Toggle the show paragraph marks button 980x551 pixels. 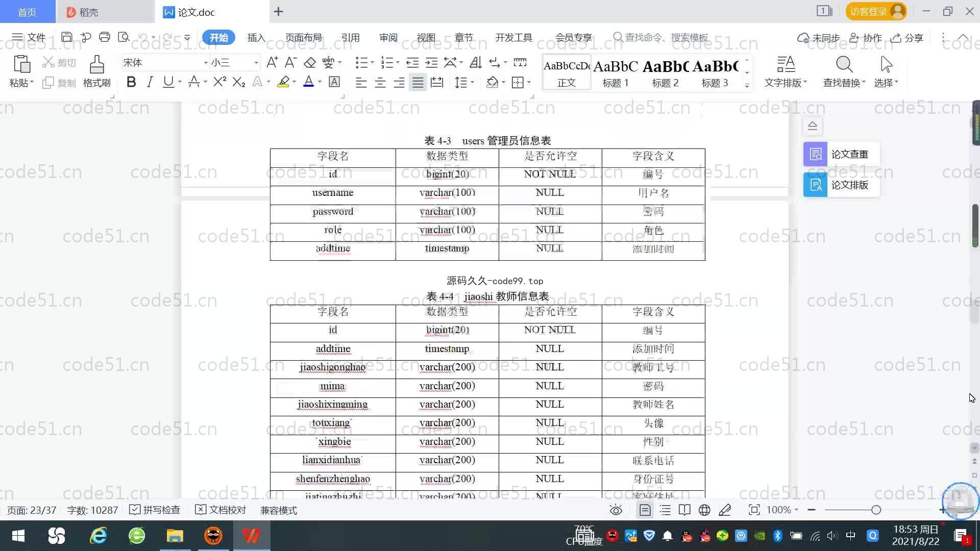click(495, 62)
